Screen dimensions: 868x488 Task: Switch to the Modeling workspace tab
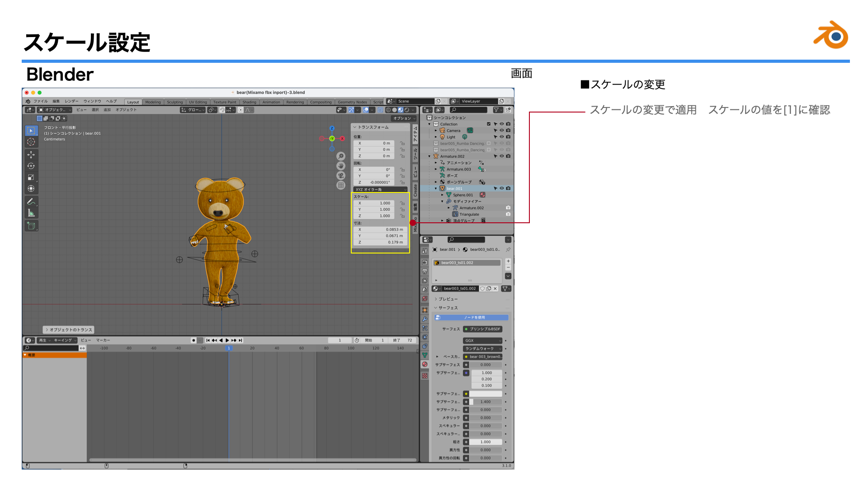point(153,102)
